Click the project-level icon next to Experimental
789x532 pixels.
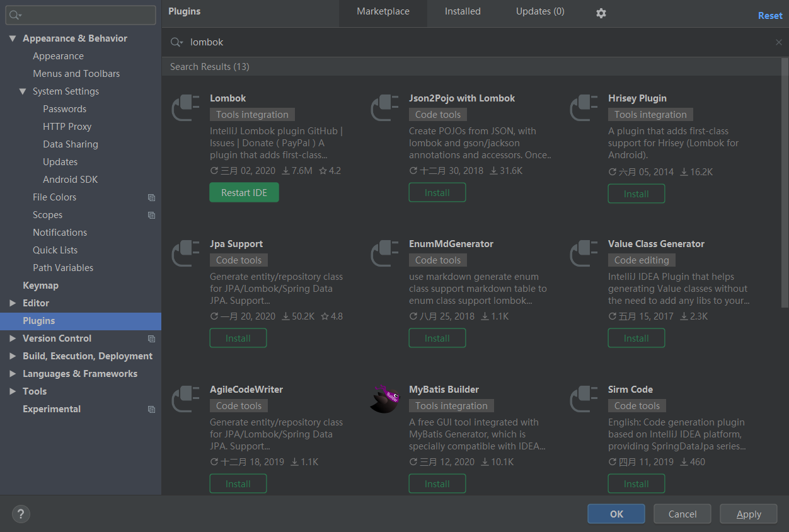151,409
